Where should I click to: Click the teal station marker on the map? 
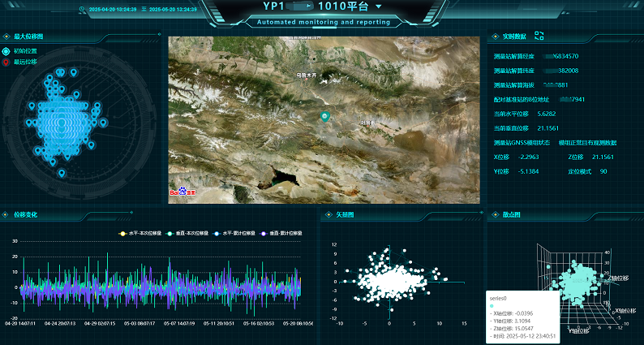click(x=325, y=117)
